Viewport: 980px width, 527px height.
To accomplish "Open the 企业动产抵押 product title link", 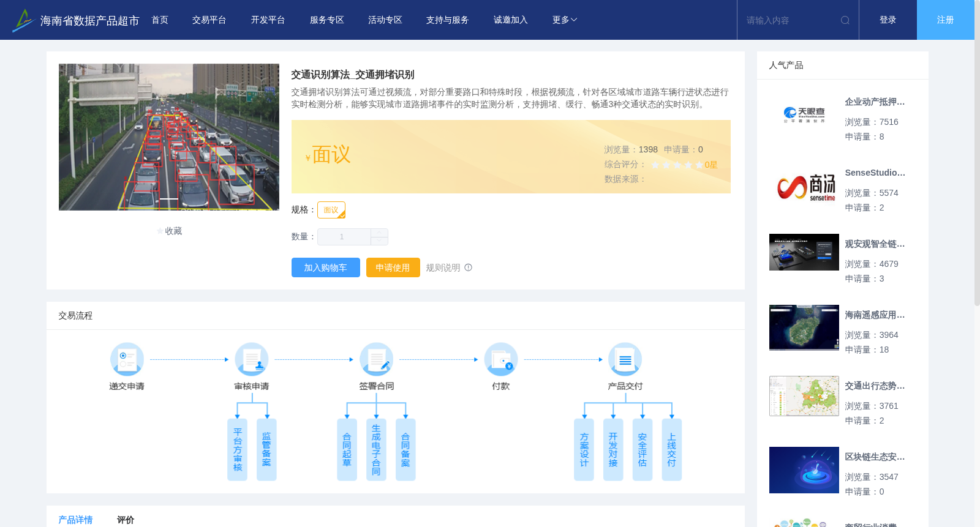I will (875, 102).
